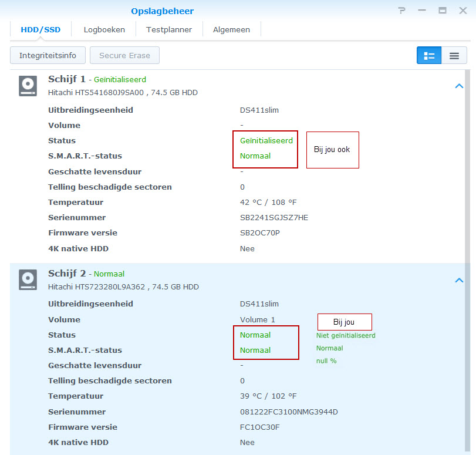Open the help question mark icon

401,11
